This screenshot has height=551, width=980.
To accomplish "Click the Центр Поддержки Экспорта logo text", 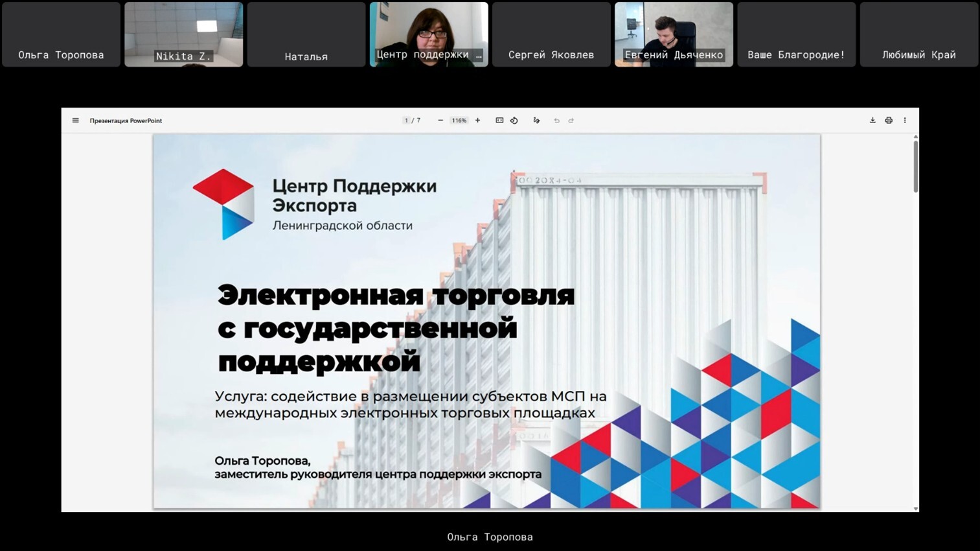I will (x=354, y=195).
